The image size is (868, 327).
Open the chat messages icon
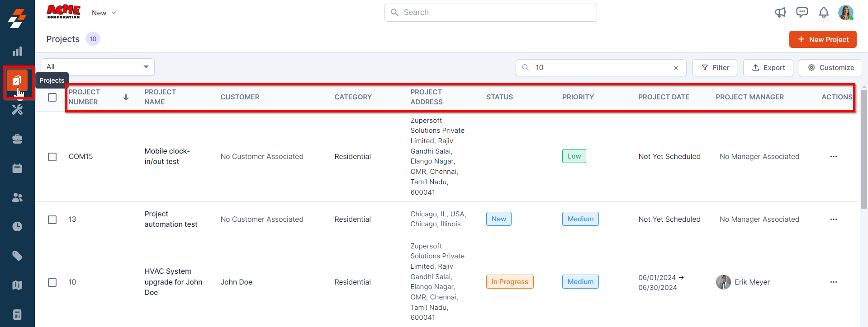(802, 13)
